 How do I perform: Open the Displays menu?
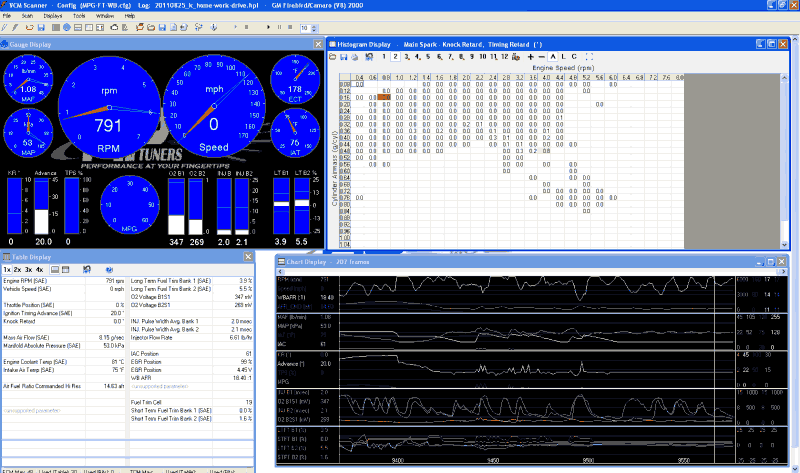52,17
